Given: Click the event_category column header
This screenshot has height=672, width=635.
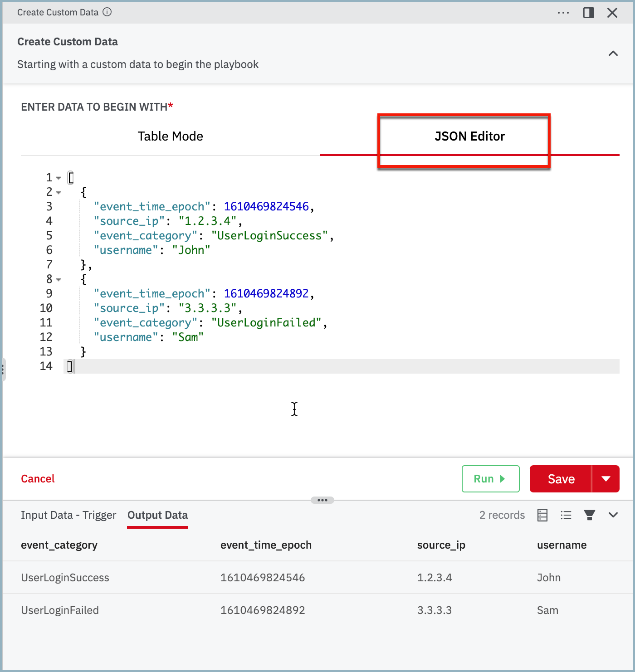Looking at the screenshot, I should pyautogui.click(x=59, y=545).
